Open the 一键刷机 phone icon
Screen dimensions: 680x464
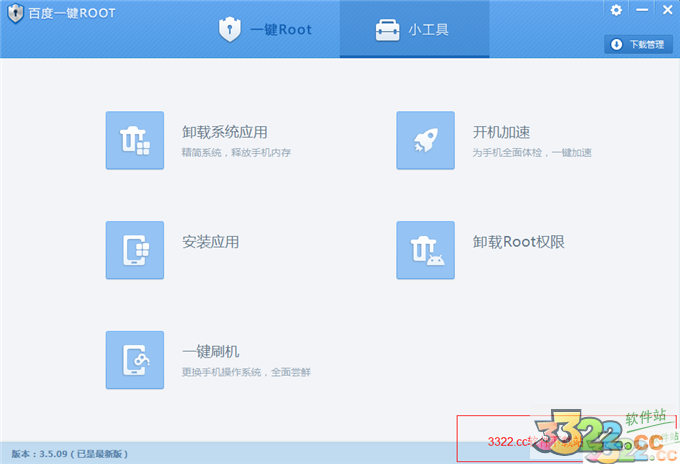[135, 360]
